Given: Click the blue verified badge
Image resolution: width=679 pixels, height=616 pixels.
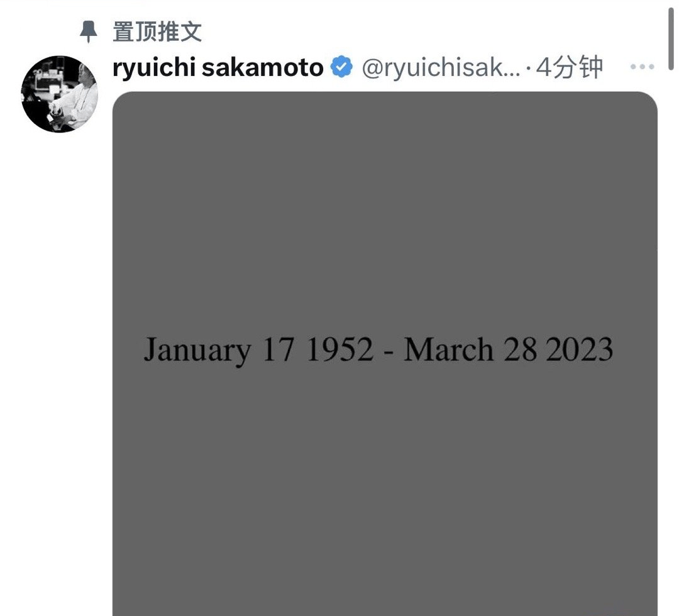Looking at the screenshot, I should [341, 67].
